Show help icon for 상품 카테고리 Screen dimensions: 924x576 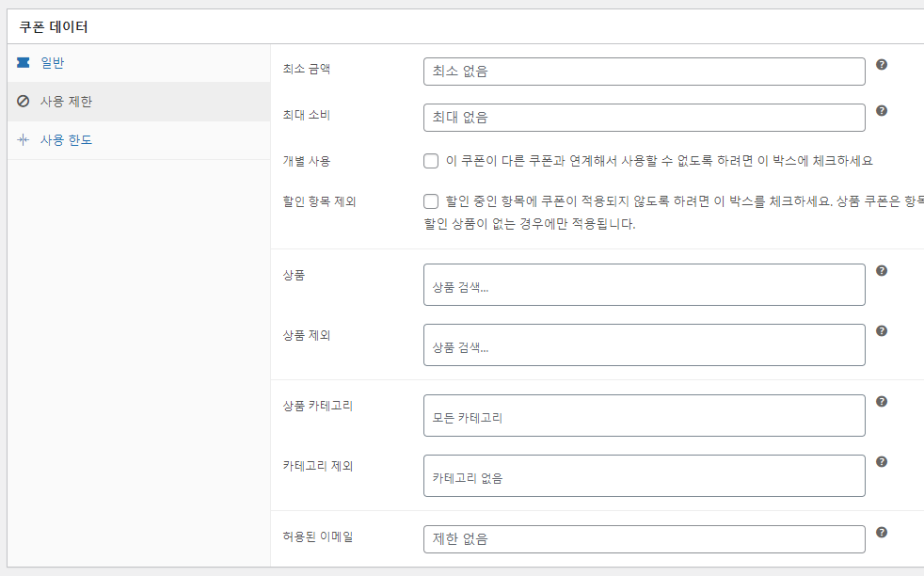click(x=882, y=402)
